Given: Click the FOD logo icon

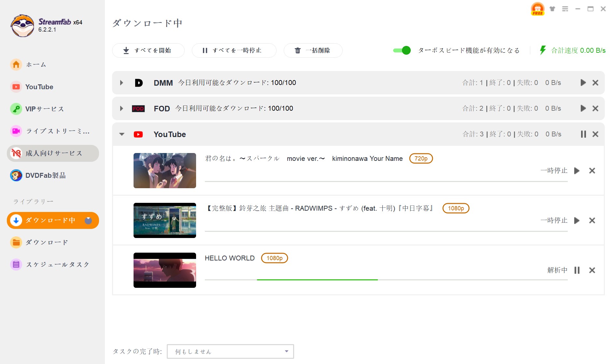Looking at the screenshot, I should click(x=138, y=108).
